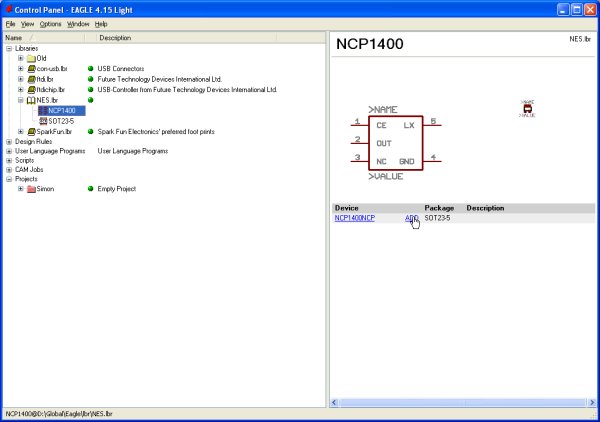600x422 pixels.
Task: Open the Help menu
Action: pyautogui.click(x=101, y=24)
